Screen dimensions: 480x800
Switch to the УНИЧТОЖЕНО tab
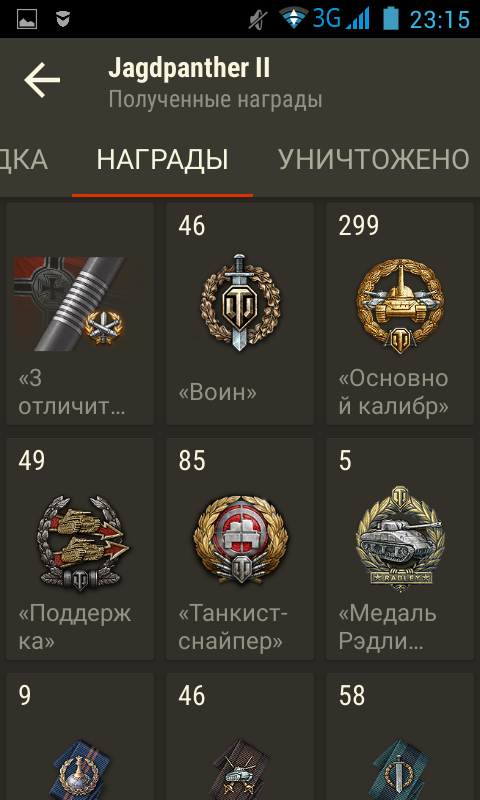pyautogui.click(x=373, y=160)
